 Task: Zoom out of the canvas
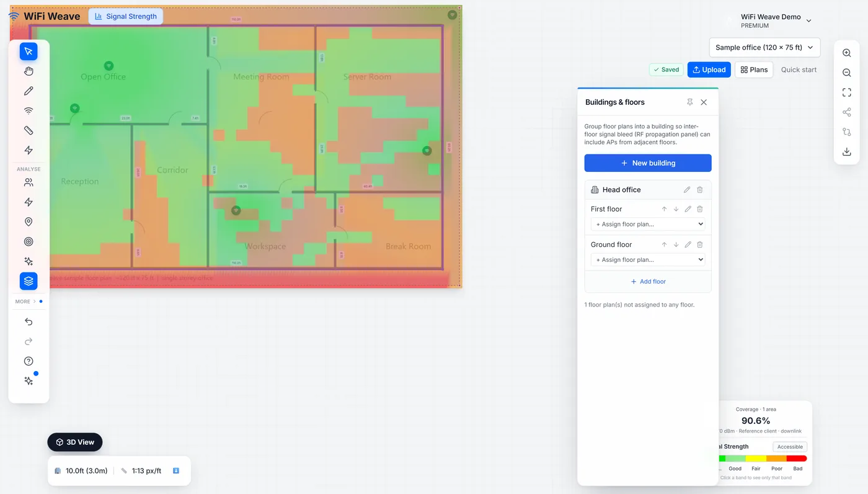point(847,73)
